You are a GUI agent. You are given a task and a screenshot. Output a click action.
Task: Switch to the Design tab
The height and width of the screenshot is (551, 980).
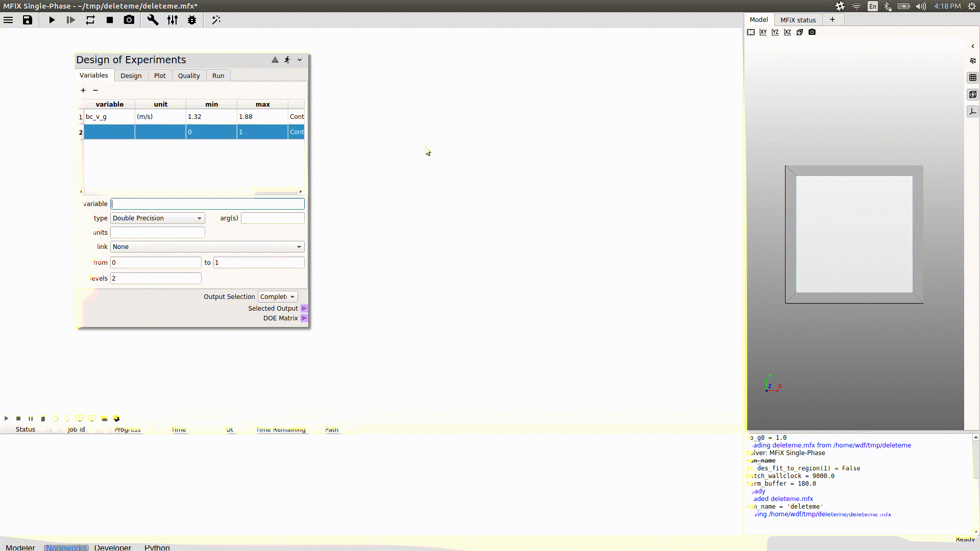[131, 76]
